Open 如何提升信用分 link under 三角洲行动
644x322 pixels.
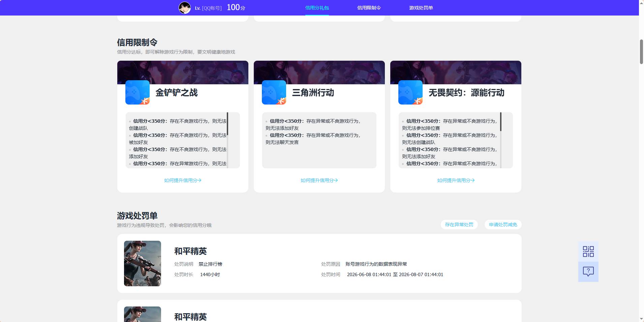click(x=319, y=180)
